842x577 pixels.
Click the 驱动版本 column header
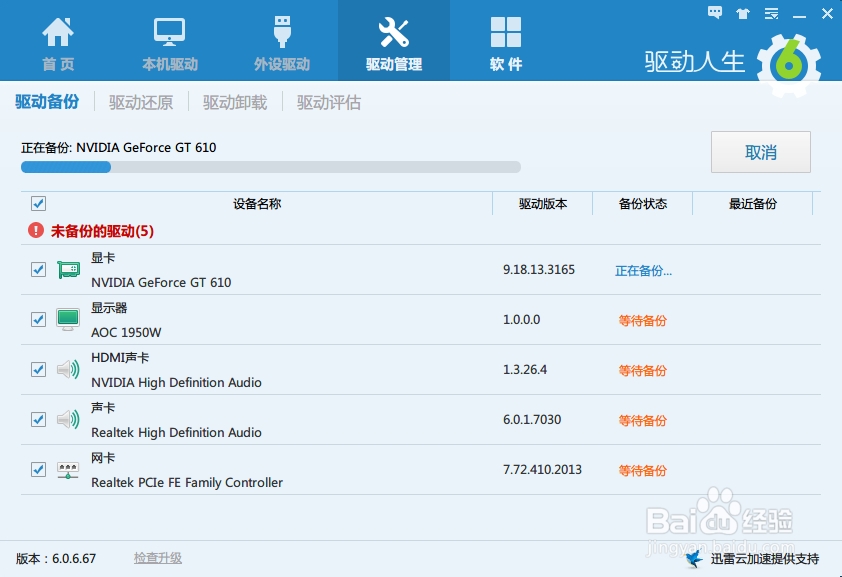click(543, 203)
